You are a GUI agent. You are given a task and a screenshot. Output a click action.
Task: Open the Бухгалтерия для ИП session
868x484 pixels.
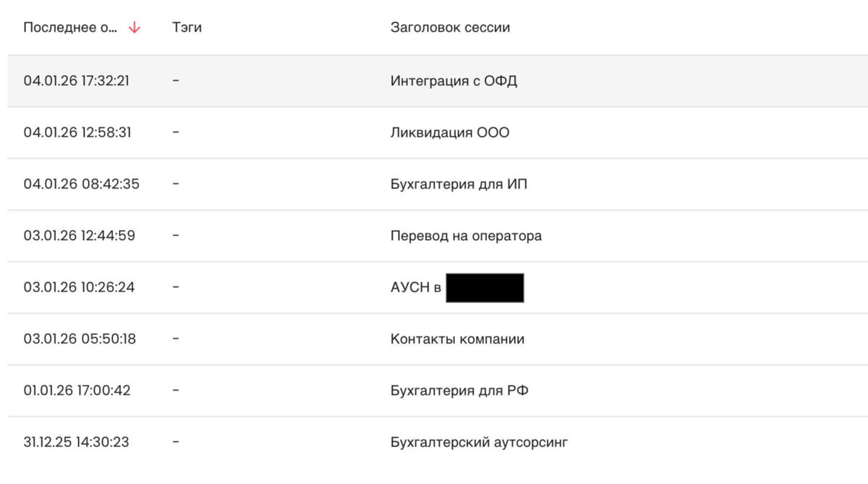pyautogui.click(x=459, y=184)
